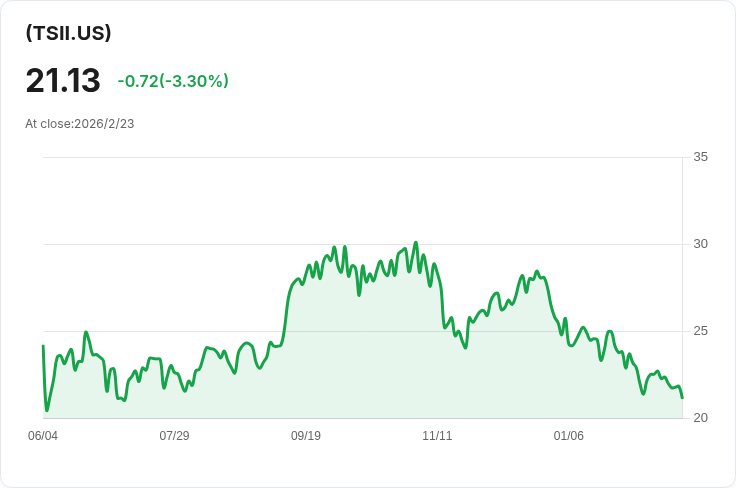Click the price line above 01/06 label
The image size is (736, 488).
(x=568, y=342)
